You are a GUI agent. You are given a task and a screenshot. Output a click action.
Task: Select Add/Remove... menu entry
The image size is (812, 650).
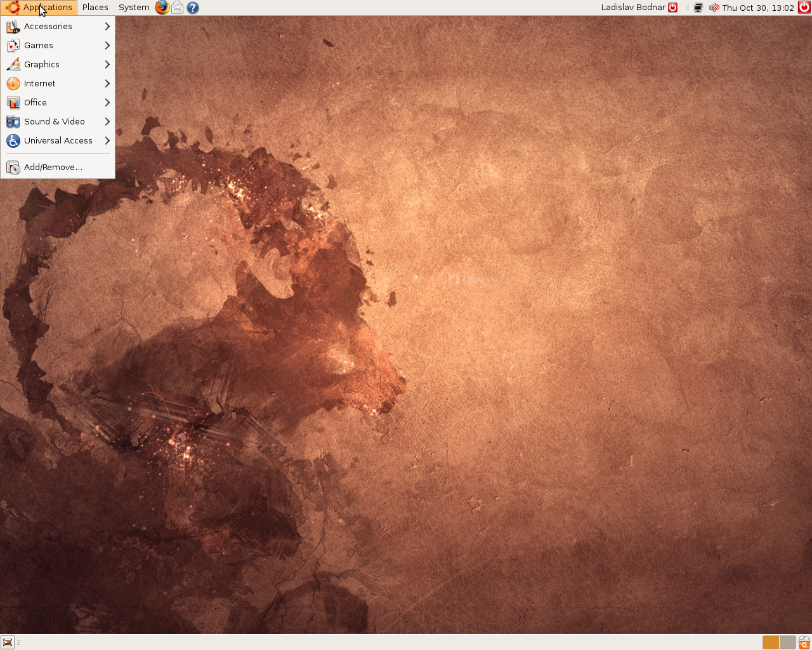58,168
